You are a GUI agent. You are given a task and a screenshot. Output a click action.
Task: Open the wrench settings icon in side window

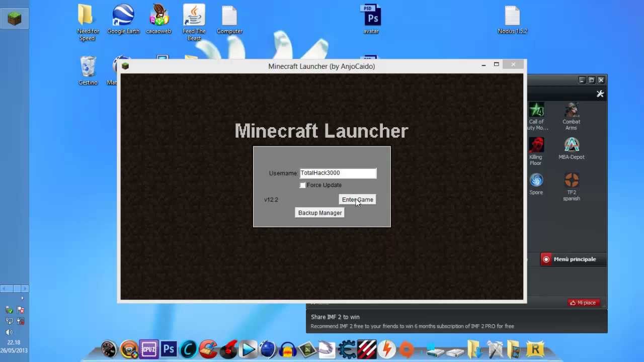click(x=600, y=94)
